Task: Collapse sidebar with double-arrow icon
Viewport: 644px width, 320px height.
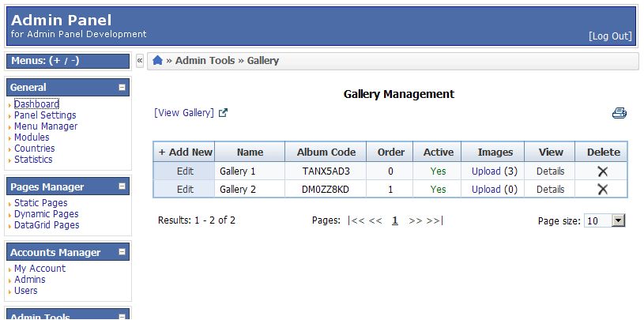Action: (x=140, y=60)
